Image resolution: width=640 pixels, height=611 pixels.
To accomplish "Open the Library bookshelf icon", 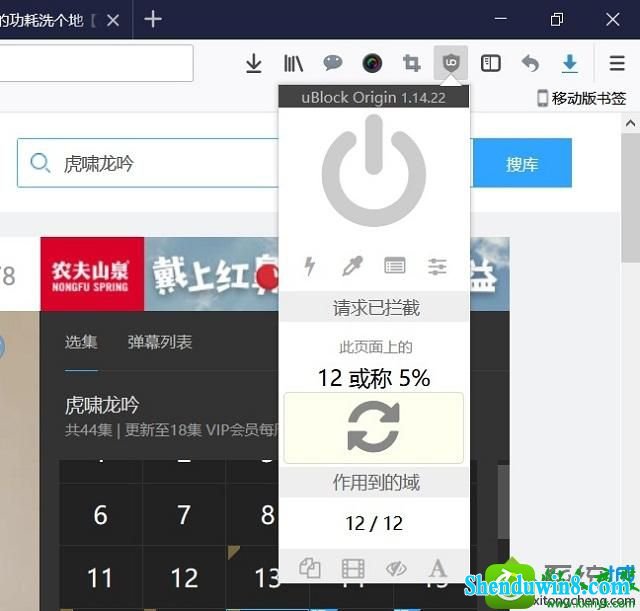I will 293,63.
